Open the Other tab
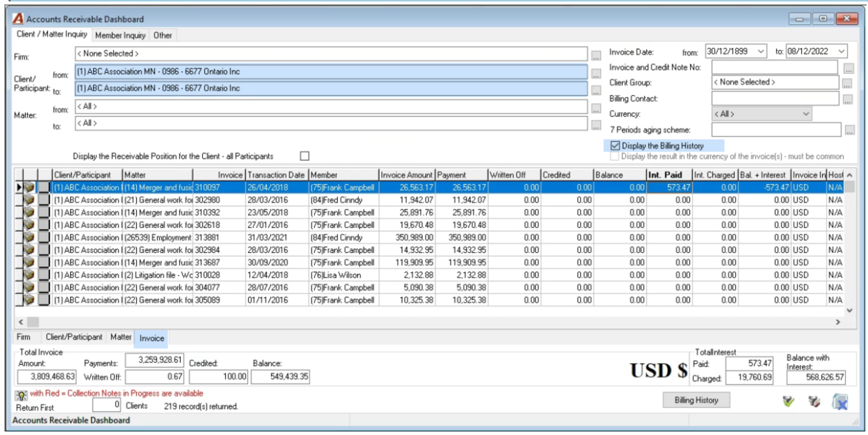 pyautogui.click(x=163, y=35)
